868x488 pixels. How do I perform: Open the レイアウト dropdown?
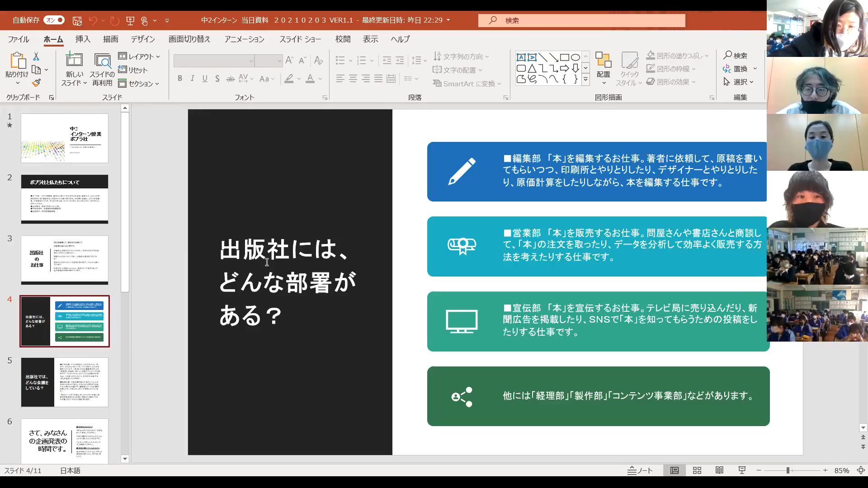139,56
